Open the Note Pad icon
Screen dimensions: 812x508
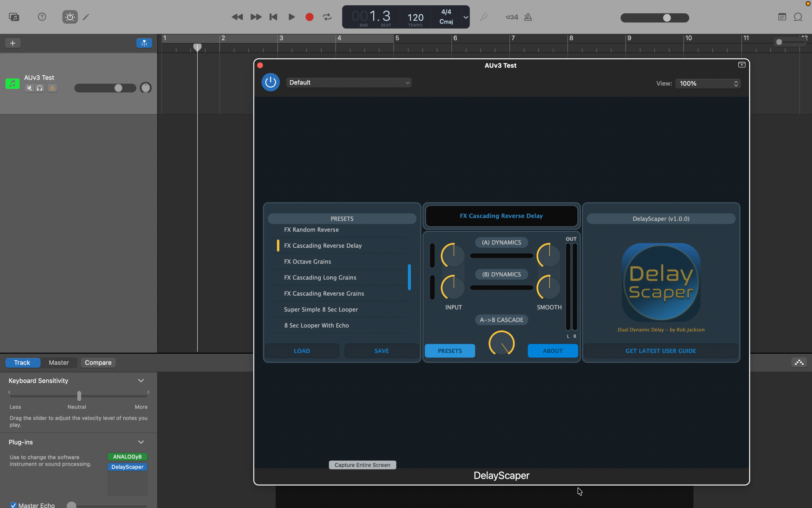782,17
